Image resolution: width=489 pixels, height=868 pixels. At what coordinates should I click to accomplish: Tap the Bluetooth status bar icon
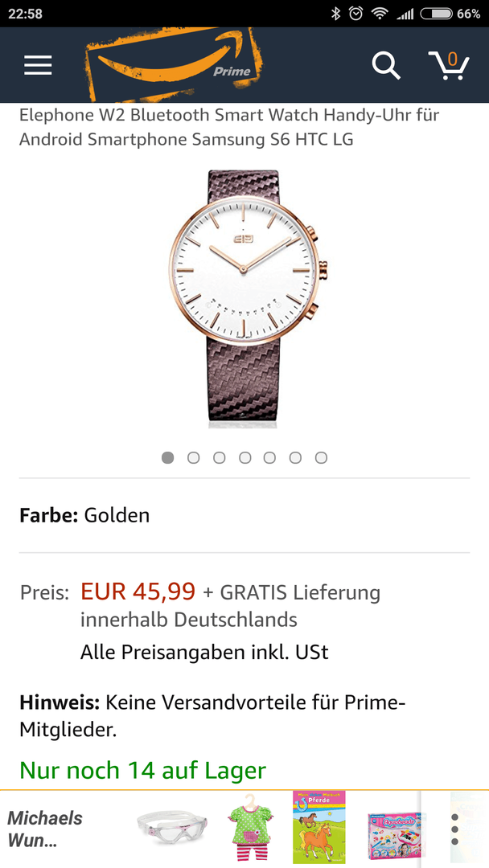pyautogui.click(x=335, y=14)
